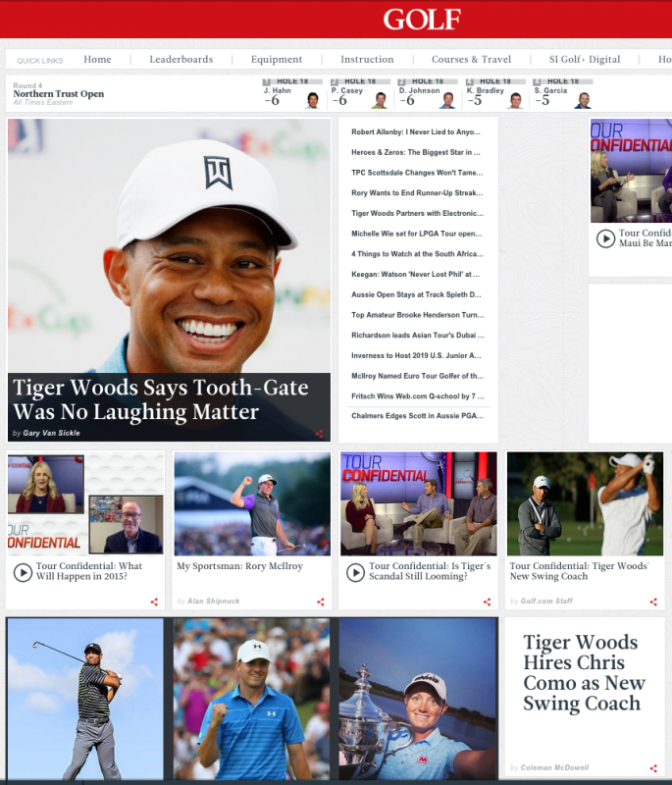672x785 pixels.
Task: Read TPC Scottsdale Changes Won't Tame story
Action: (417, 173)
